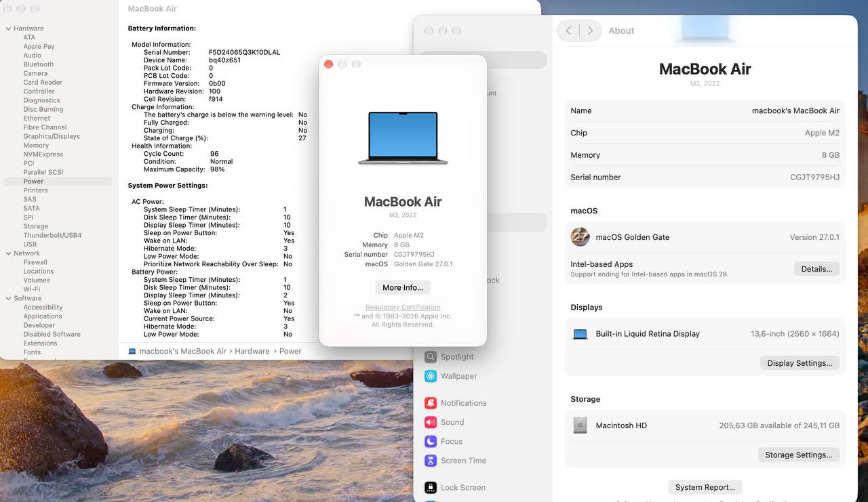Click Maximum Capacity 98% value

click(x=217, y=169)
